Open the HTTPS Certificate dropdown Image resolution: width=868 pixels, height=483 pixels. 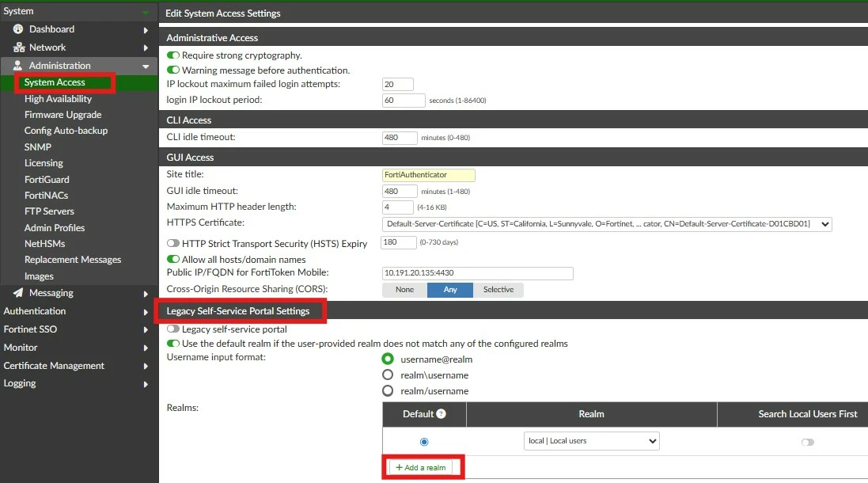(607, 224)
